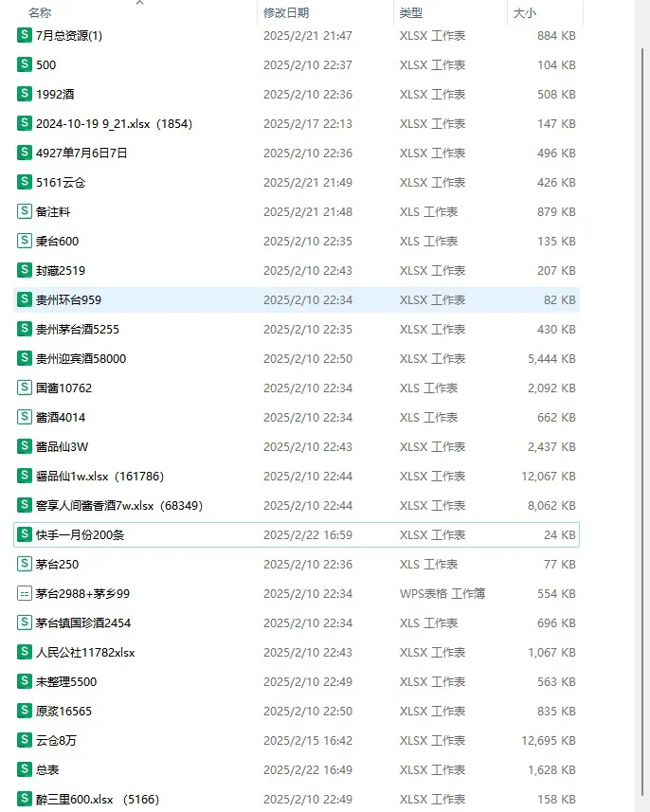Select the file named 贵州茅台酒5255
This screenshot has width=650, height=812.
(x=77, y=329)
